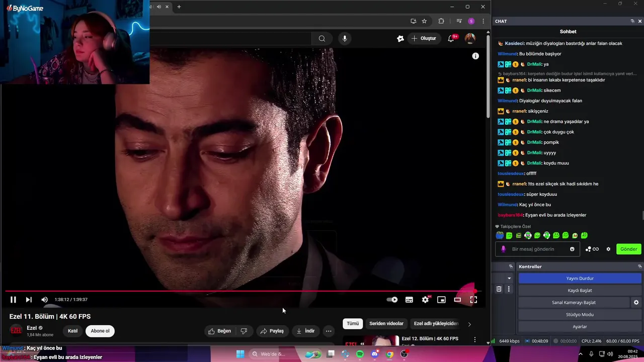Open Stüdyo Modu studio mode
644x362 pixels.
click(x=580, y=314)
